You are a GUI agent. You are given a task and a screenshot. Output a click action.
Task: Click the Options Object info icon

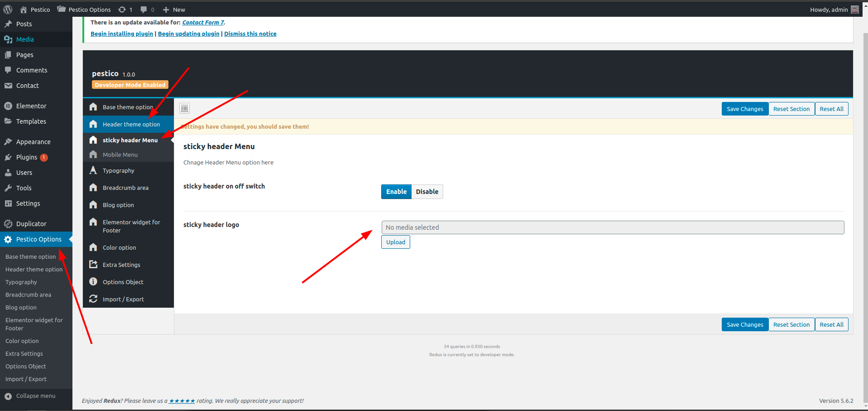click(x=93, y=282)
